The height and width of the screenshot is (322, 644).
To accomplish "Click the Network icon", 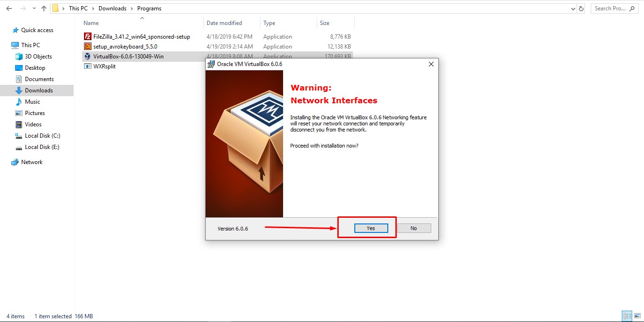I will [x=15, y=162].
